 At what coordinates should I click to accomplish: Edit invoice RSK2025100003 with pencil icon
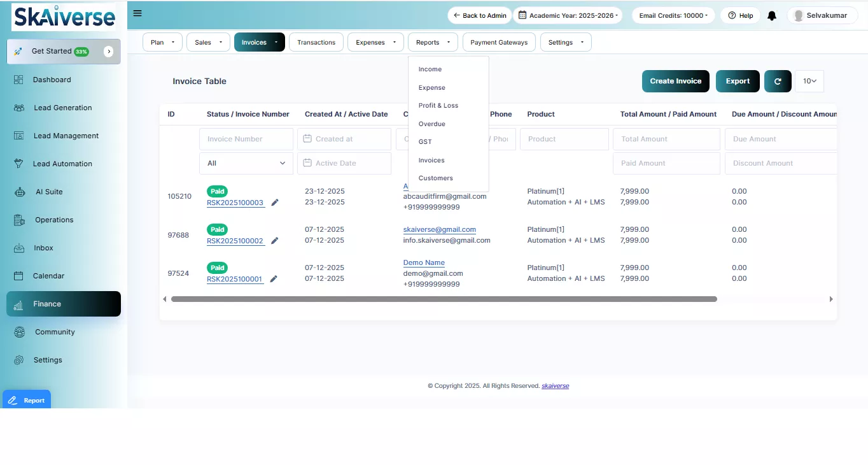click(275, 203)
